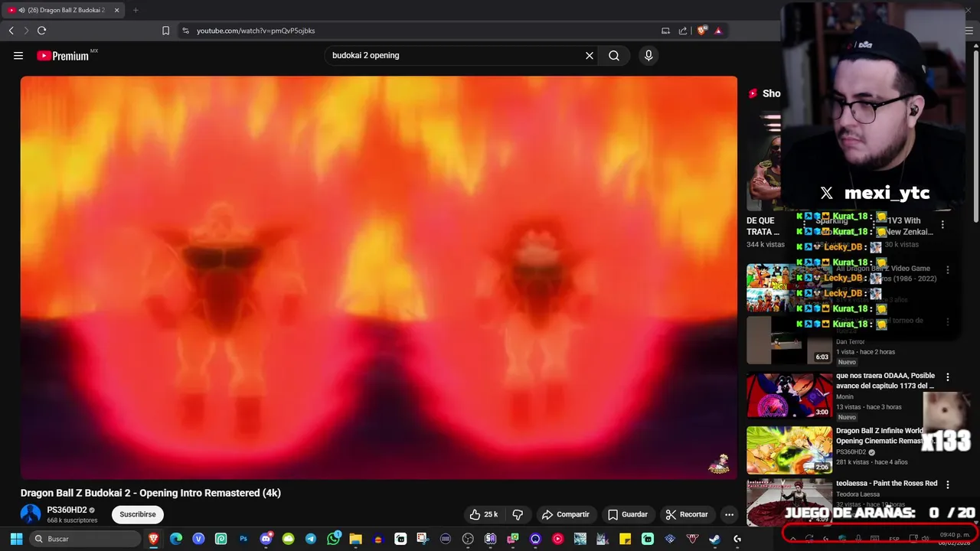
Task: Open 'que nos traera ODAAA' video title
Action: click(x=885, y=380)
